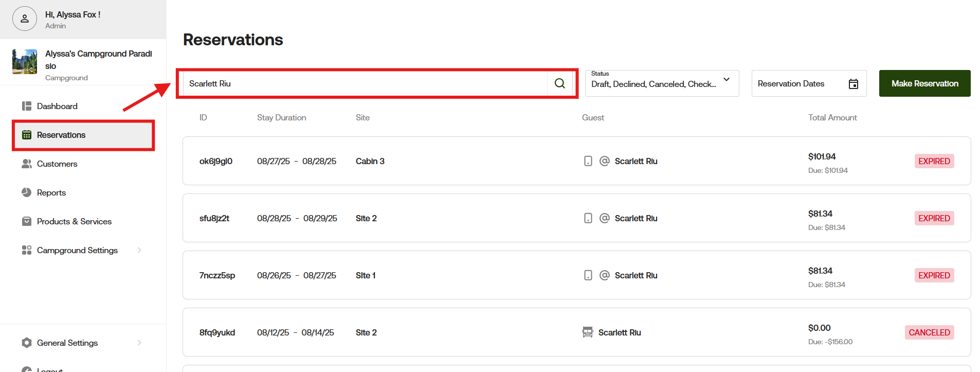Click Alyssa's Campground Paradisio name
The width and height of the screenshot is (980, 372).
(x=99, y=60)
